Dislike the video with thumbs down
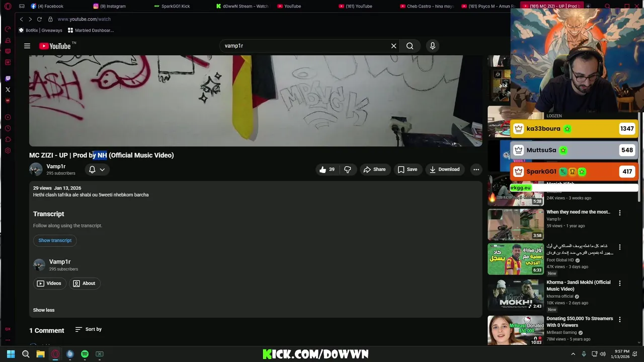The image size is (644, 362). coord(348,169)
